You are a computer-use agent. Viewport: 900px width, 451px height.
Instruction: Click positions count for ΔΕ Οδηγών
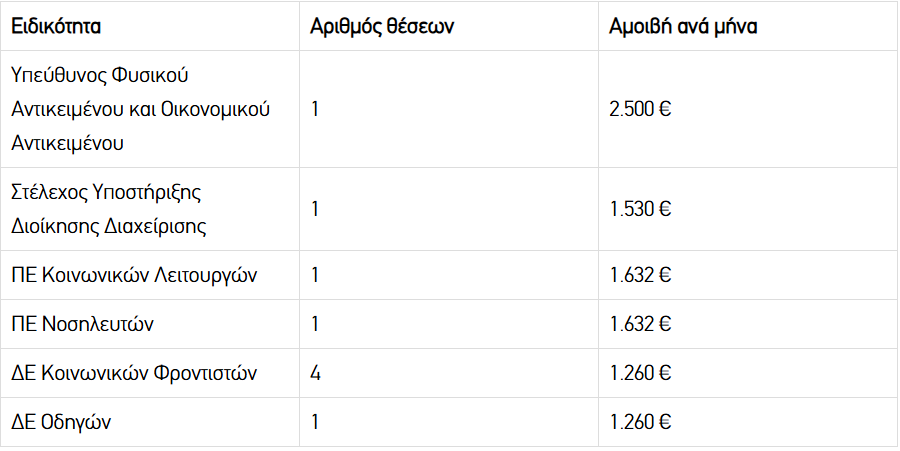coord(449,422)
